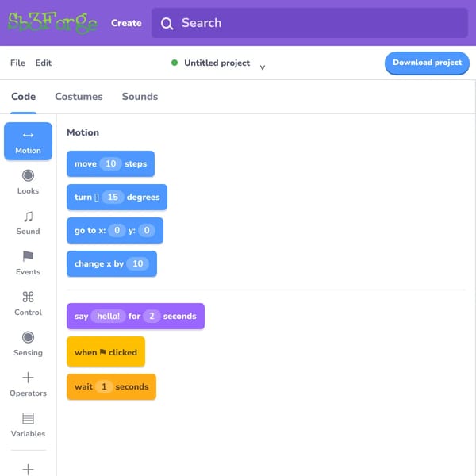Open the Variables blocks category
This screenshot has height=476, width=476.
(x=28, y=424)
